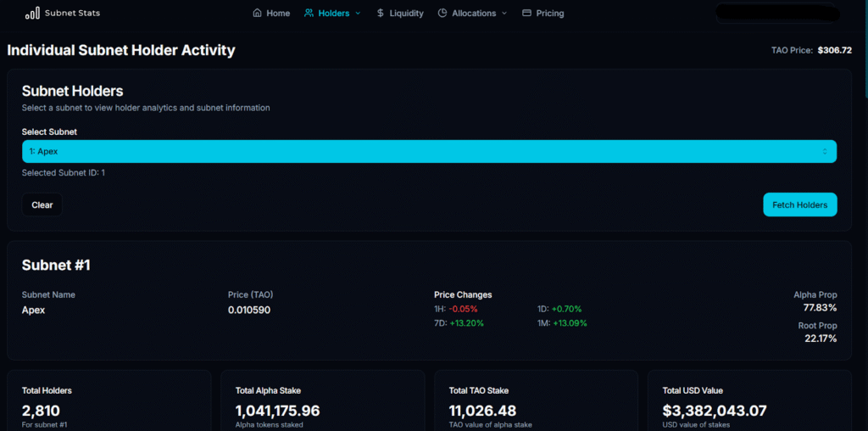This screenshot has width=868, height=431.
Task: Click the Liquidity dollar sign icon
Action: click(381, 14)
